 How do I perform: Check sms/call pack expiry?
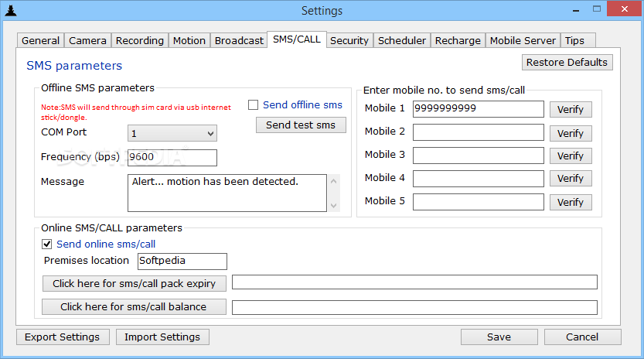coord(134,283)
